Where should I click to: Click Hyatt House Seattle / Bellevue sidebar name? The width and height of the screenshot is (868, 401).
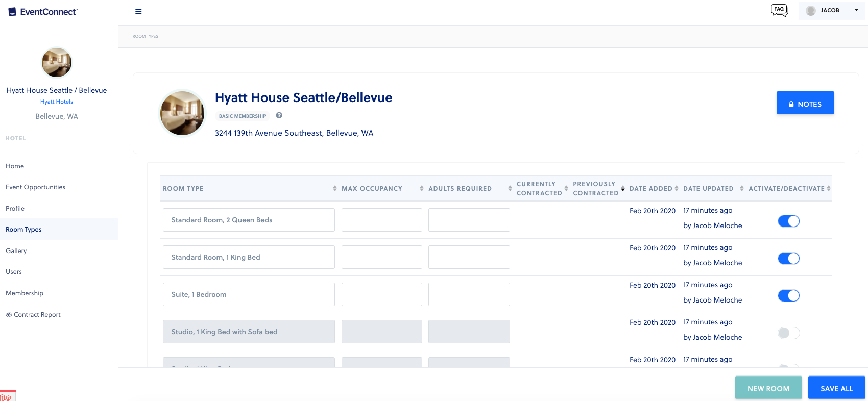[x=57, y=90]
